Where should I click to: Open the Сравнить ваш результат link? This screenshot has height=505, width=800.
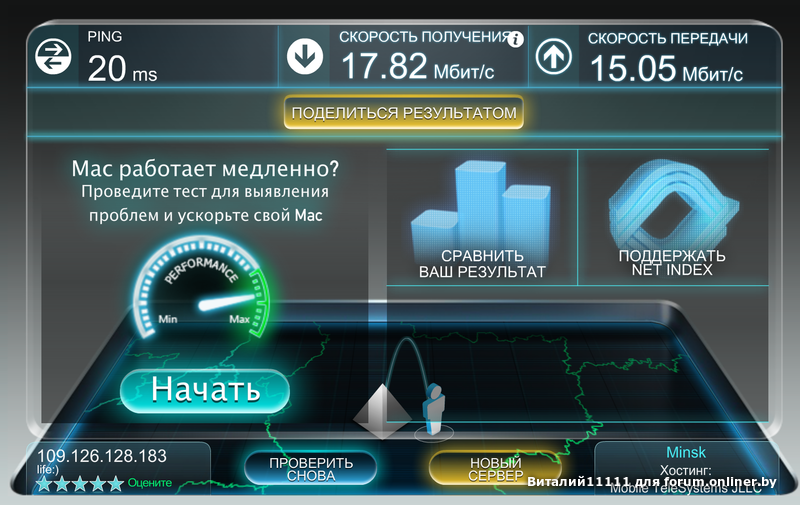point(482,264)
